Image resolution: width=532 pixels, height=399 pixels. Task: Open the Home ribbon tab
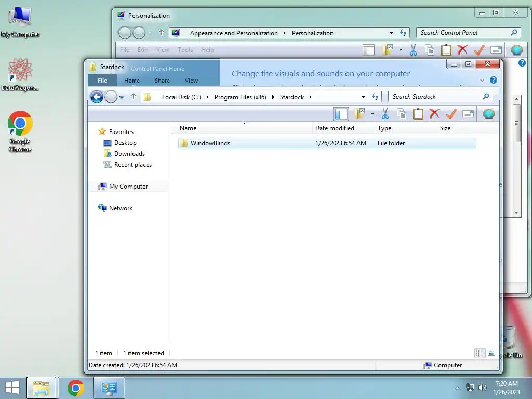pos(131,81)
